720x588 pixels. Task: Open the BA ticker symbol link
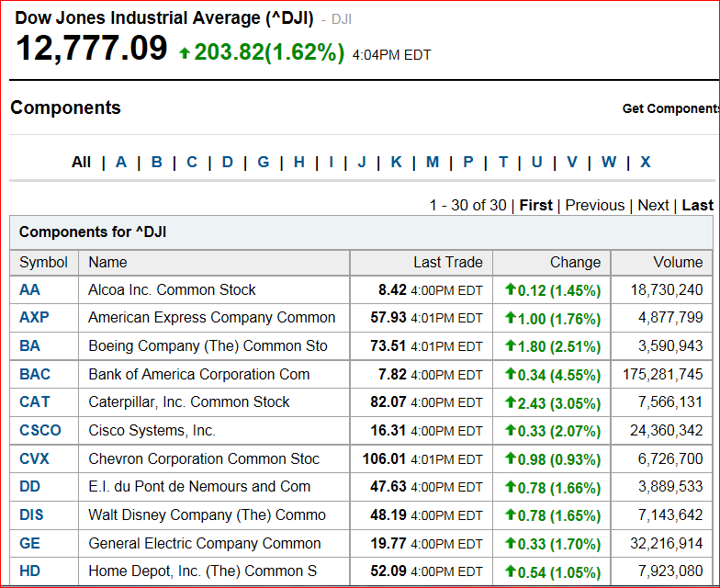pos(29,345)
